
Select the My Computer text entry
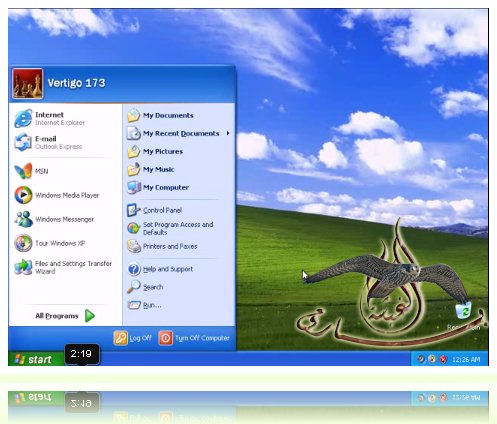pyautogui.click(x=166, y=187)
